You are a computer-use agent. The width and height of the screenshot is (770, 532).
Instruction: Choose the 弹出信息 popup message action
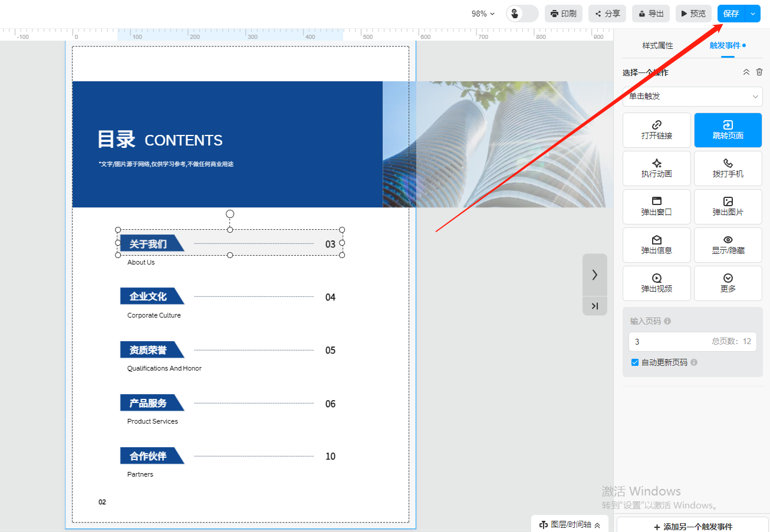coord(656,244)
